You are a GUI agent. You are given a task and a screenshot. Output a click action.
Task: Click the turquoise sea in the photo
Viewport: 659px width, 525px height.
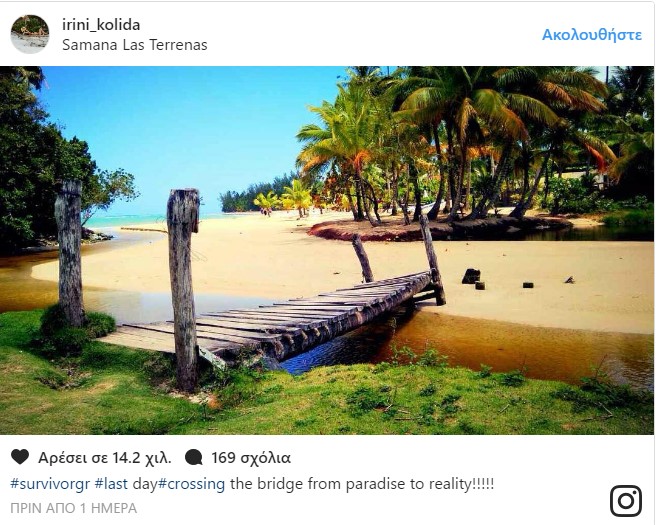126,220
